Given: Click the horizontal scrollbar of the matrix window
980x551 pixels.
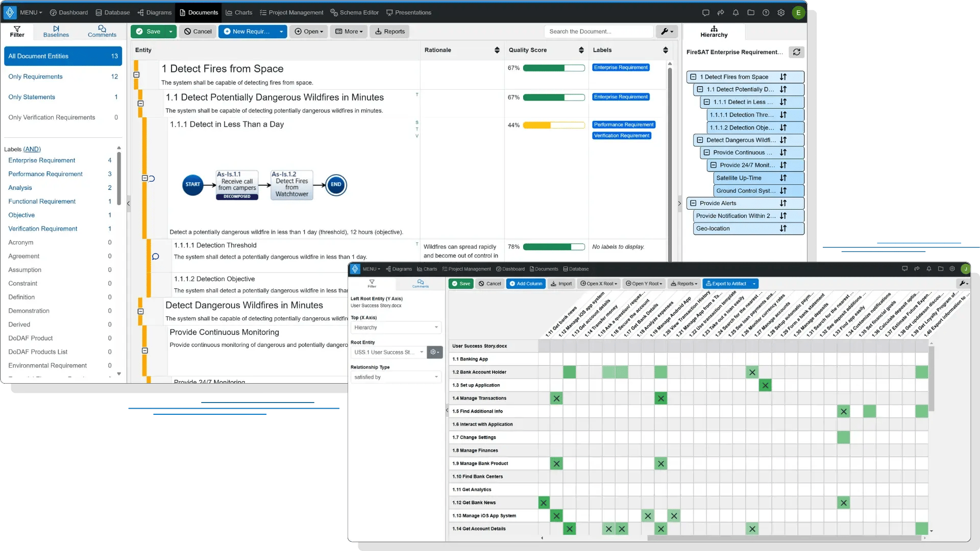Looking at the screenshot, I should pos(785,538).
